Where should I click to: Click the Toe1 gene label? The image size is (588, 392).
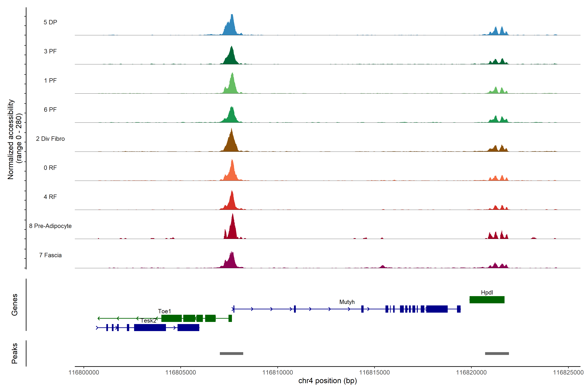pyautogui.click(x=164, y=311)
